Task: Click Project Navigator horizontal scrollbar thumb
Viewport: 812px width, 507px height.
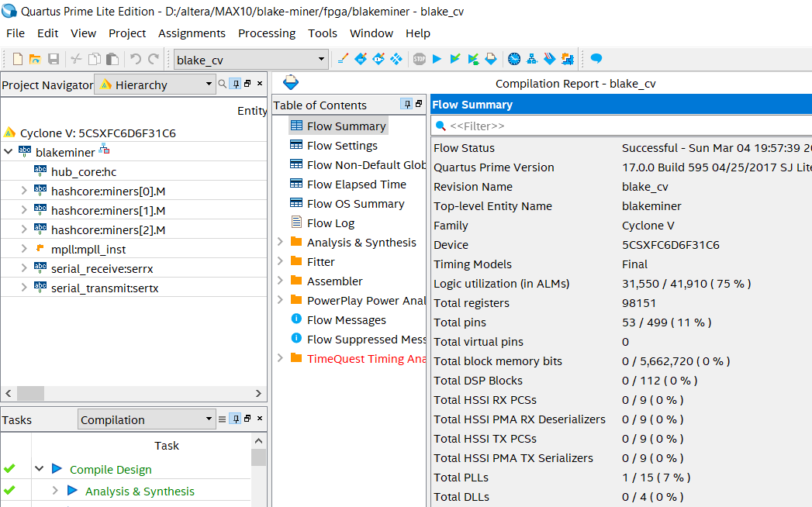Action: (30, 394)
